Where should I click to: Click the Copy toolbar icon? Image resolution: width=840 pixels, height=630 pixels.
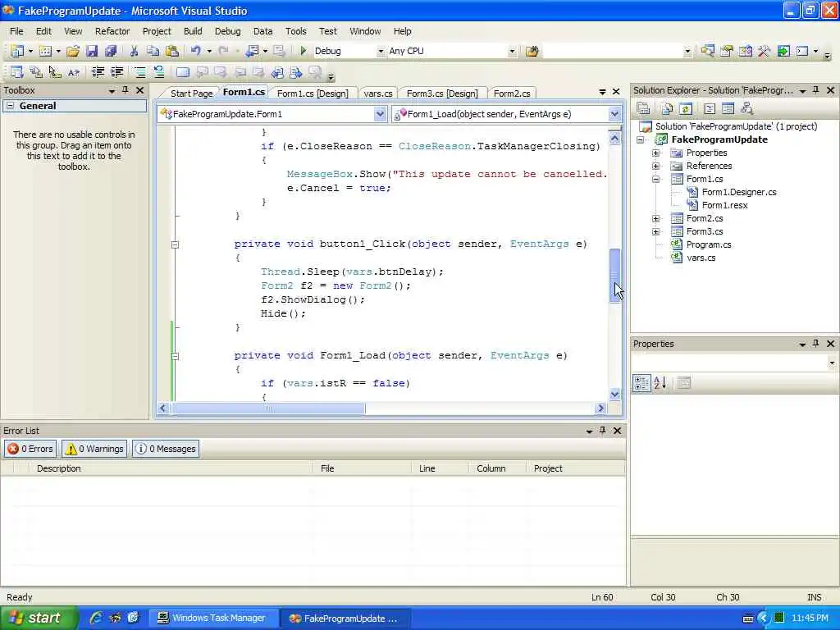(153, 51)
